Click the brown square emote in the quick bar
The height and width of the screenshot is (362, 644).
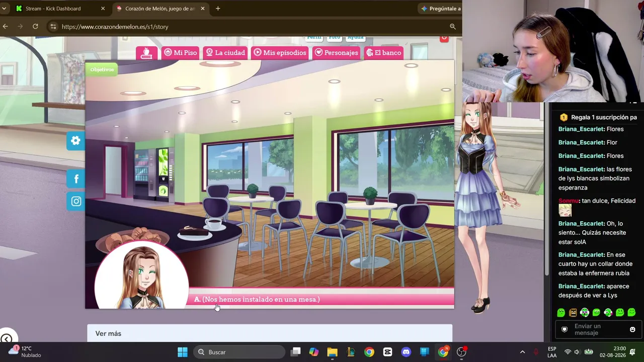click(573, 313)
